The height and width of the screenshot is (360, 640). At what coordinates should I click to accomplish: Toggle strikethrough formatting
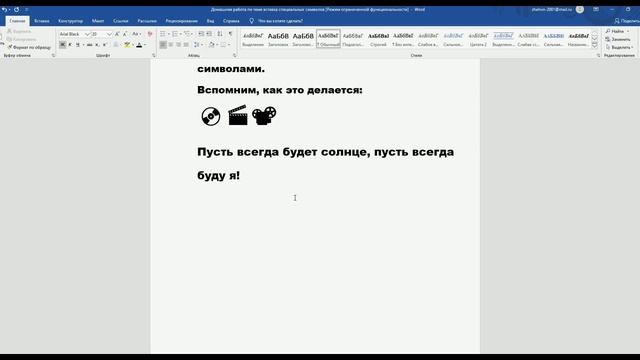click(x=89, y=44)
